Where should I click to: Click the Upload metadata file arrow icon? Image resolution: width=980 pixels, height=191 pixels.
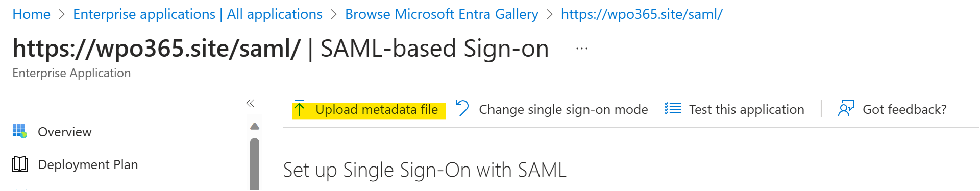click(300, 109)
